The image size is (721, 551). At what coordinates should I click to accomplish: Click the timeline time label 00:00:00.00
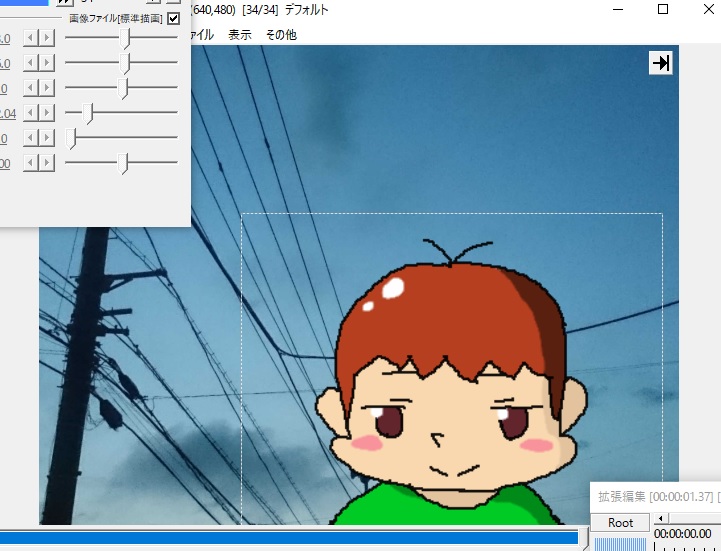point(682,534)
